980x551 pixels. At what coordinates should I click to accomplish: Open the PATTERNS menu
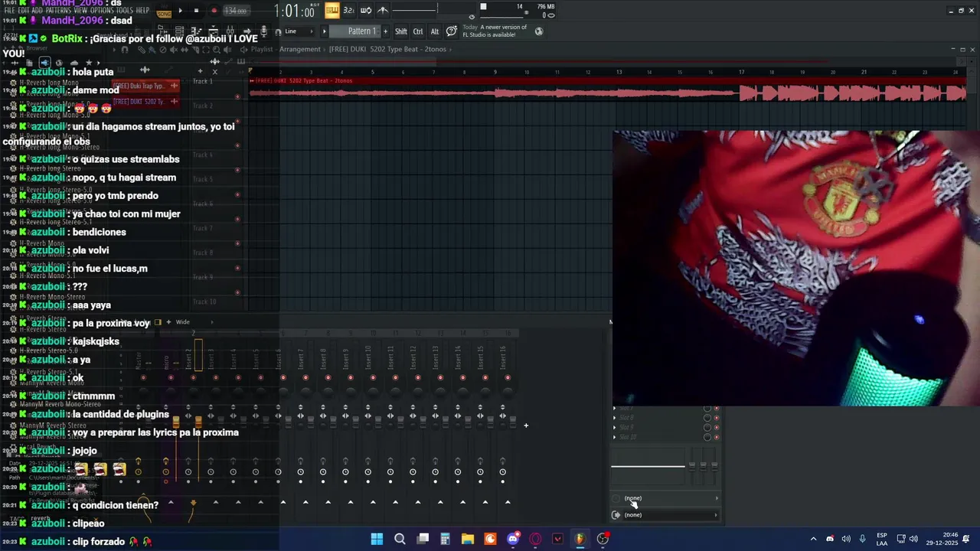pyautogui.click(x=59, y=11)
